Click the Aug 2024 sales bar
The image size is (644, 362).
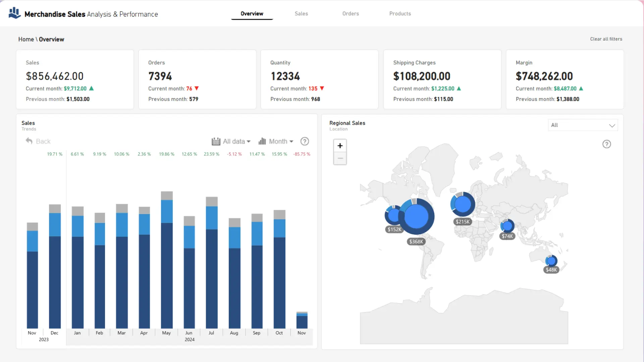[x=234, y=273]
